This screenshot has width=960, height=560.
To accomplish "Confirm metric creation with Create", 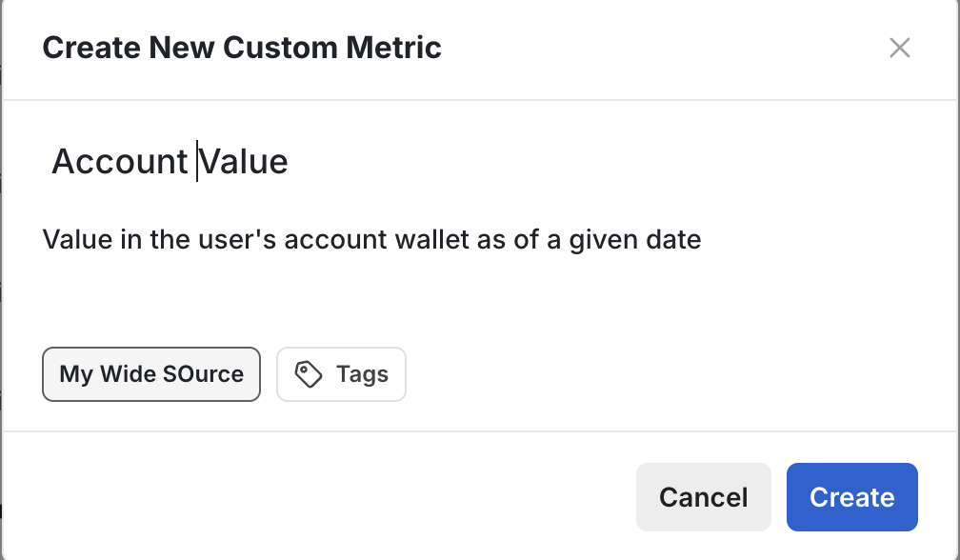I will tap(850, 496).
